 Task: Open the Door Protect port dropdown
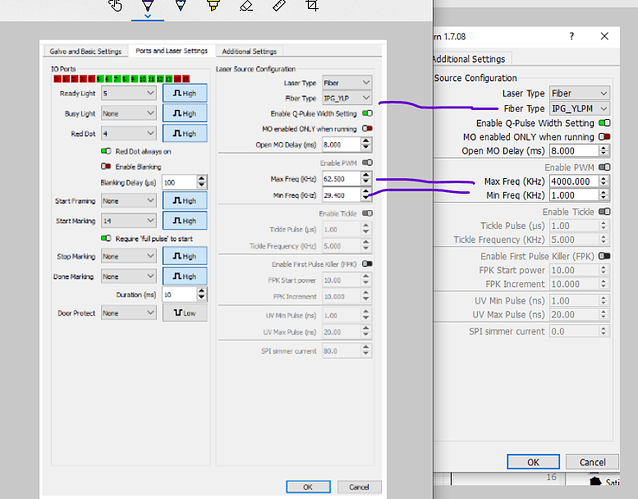[x=129, y=313]
